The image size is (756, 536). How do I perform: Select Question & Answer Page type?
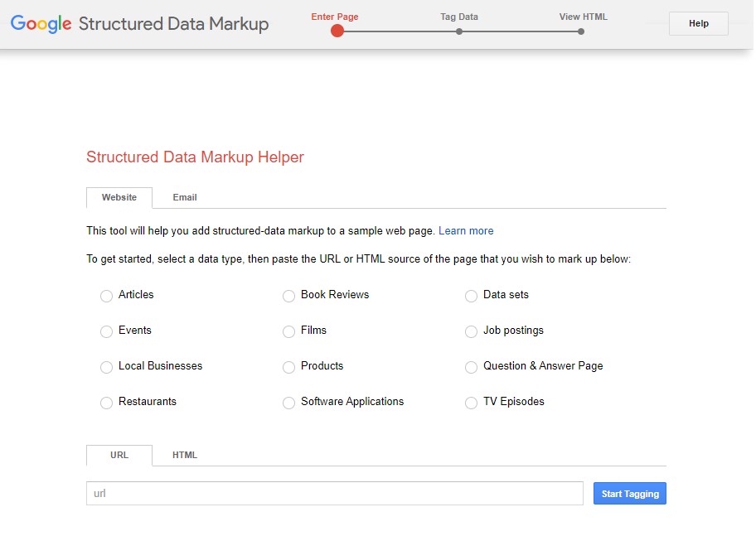[x=471, y=367]
